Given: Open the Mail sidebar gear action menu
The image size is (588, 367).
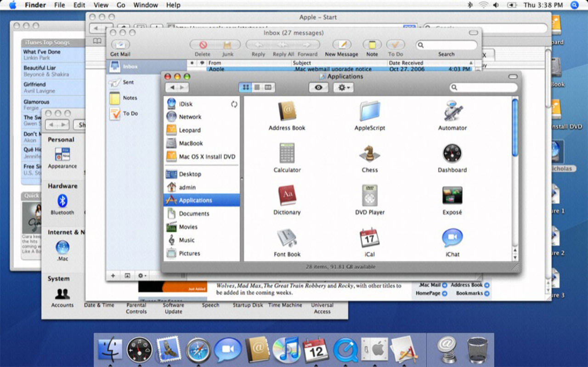Looking at the screenshot, I should pos(141,276).
